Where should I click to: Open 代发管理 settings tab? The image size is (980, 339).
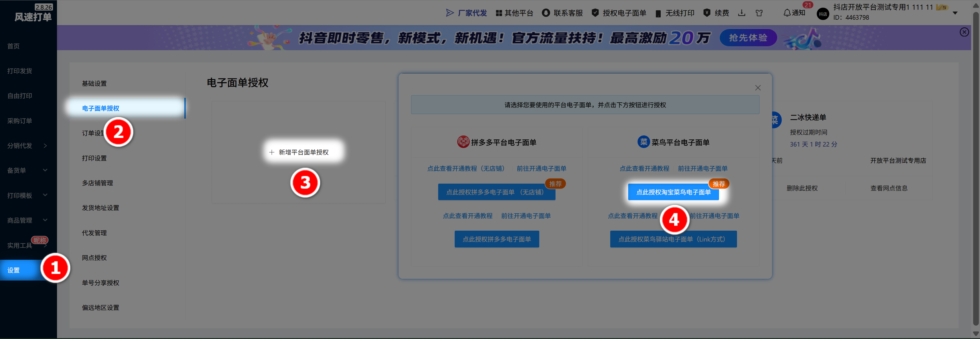tap(94, 233)
